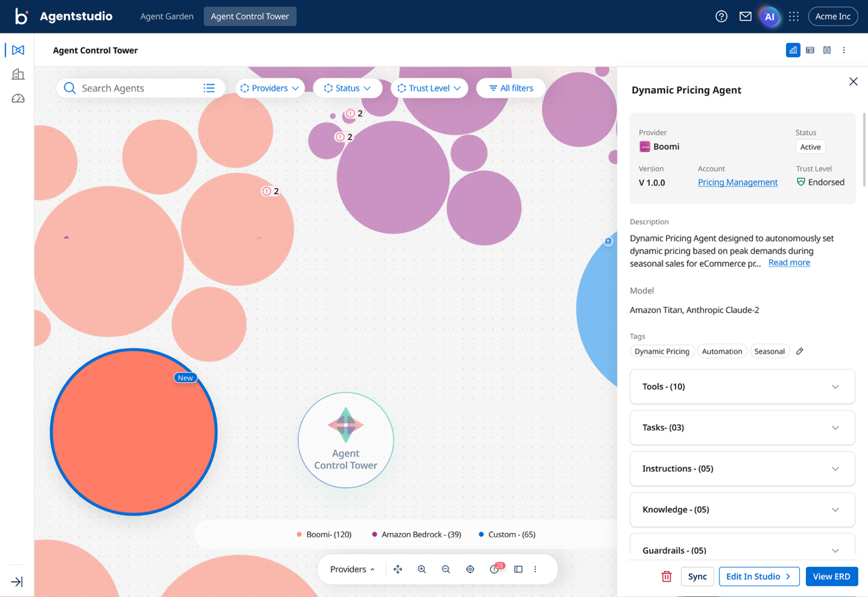The width and height of the screenshot is (868, 597).
Task: Switch to the Agent Garden tab
Action: point(167,17)
